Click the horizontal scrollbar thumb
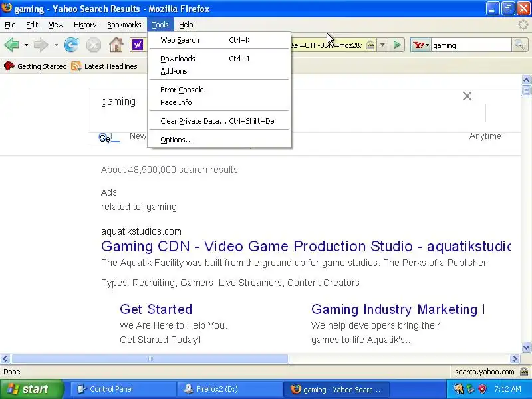The width and height of the screenshot is (532, 399). pyautogui.click(x=150, y=358)
